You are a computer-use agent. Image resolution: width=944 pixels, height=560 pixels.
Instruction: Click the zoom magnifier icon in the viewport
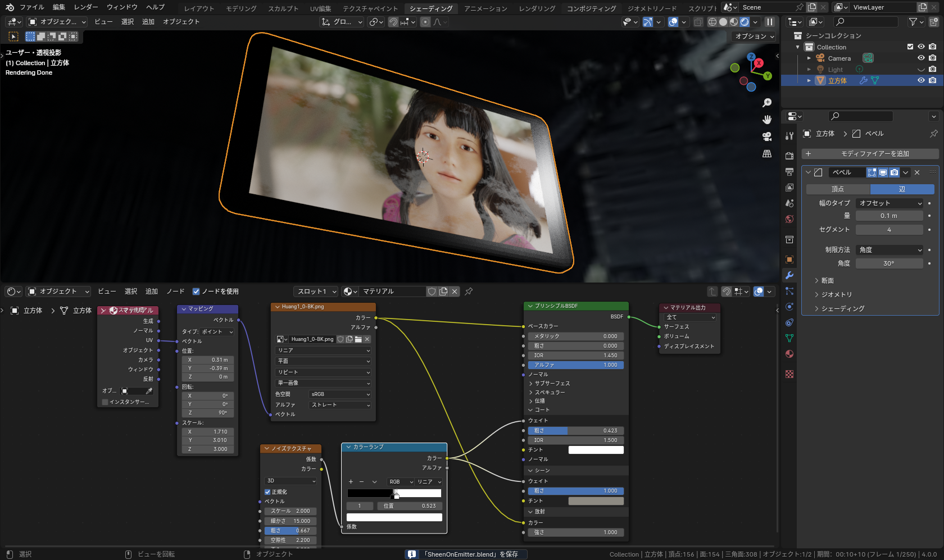point(767,103)
